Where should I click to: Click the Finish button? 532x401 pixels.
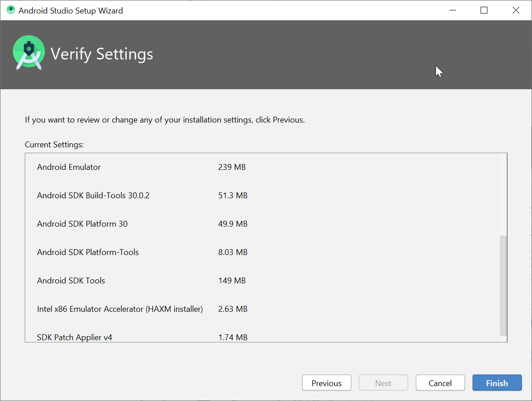[x=497, y=383]
